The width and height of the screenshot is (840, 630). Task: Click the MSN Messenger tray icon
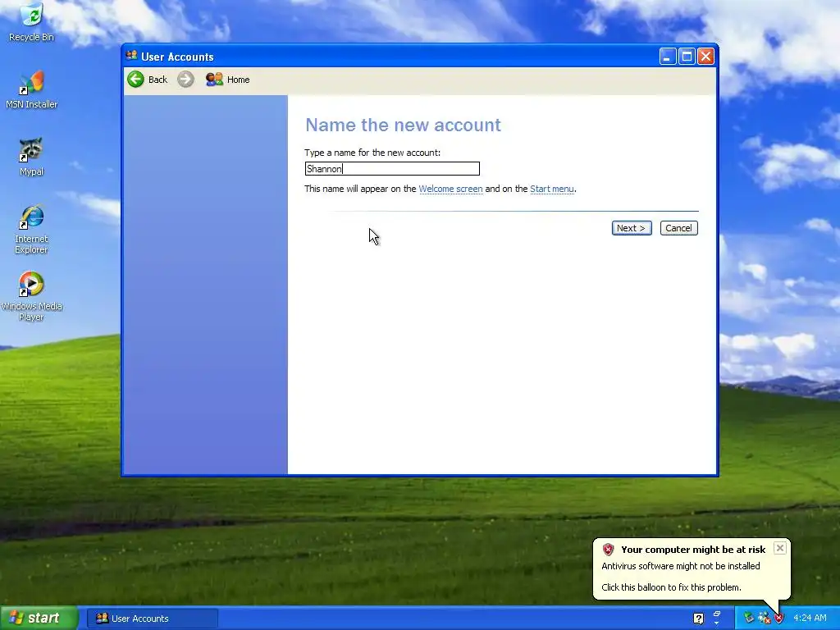[764, 618]
